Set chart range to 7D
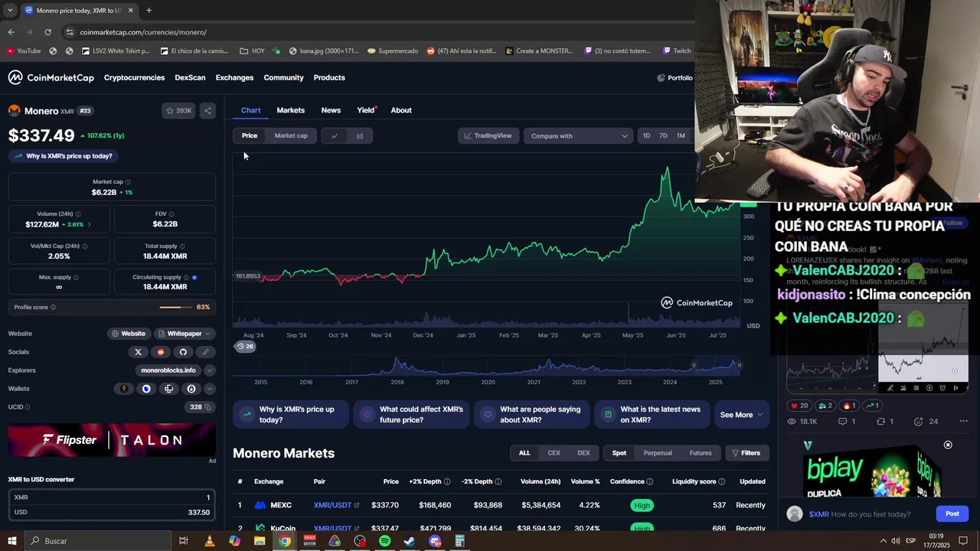This screenshot has width=980, height=551. coord(663,136)
